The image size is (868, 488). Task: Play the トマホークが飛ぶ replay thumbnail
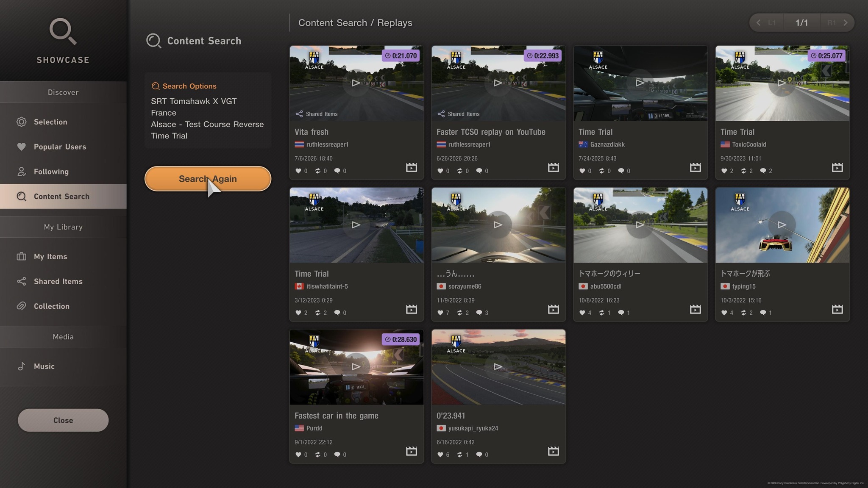[782, 225]
